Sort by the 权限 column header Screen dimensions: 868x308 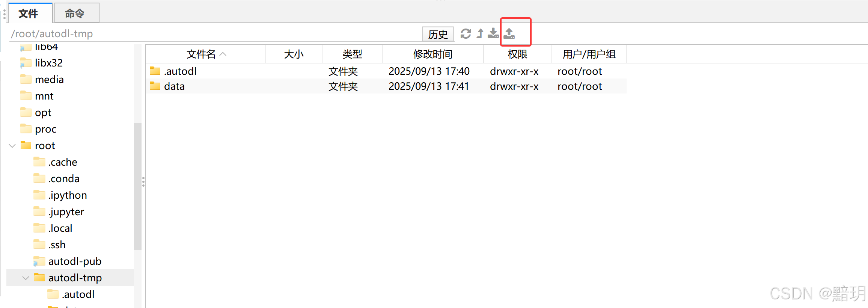coord(517,54)
